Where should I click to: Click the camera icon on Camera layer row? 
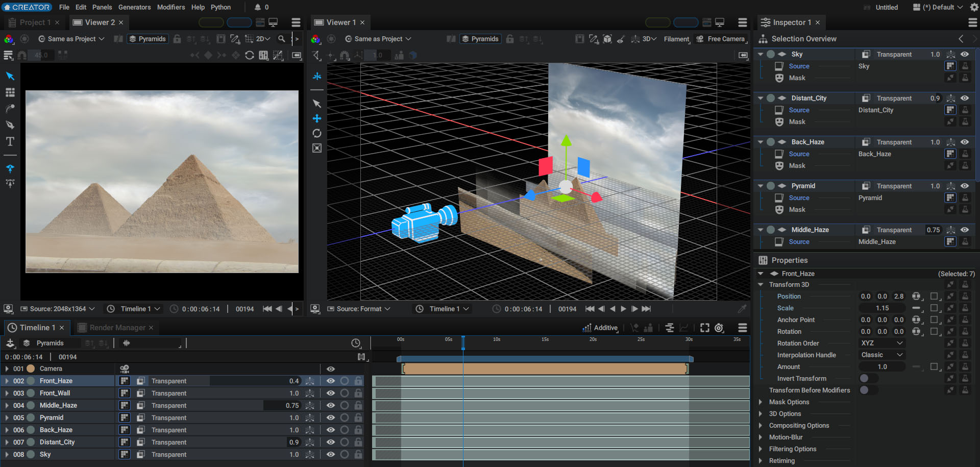[125, 368]
